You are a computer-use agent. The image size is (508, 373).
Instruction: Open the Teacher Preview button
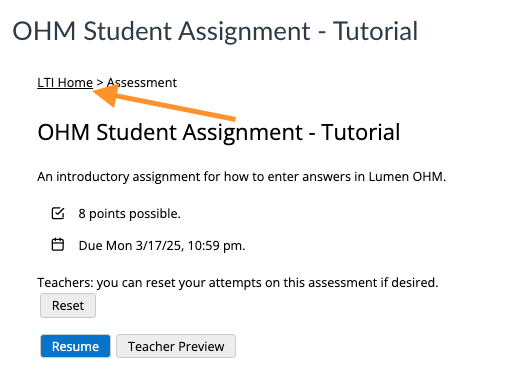[176, 346]
